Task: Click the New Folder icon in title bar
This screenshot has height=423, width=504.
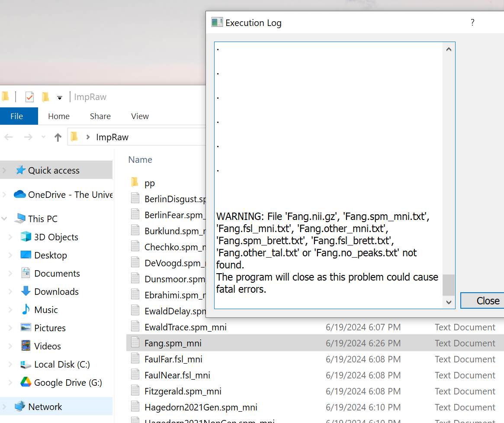Action: coord(45,97)
